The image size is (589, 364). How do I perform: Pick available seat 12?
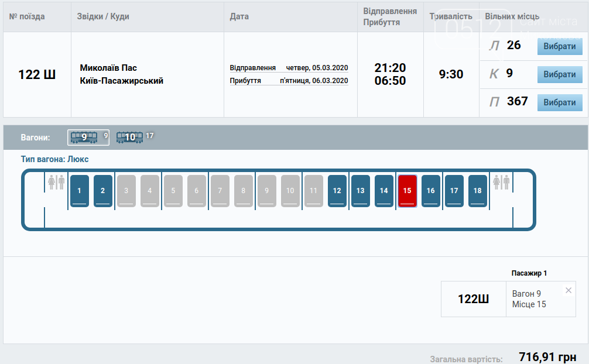(x=337, y=191)
